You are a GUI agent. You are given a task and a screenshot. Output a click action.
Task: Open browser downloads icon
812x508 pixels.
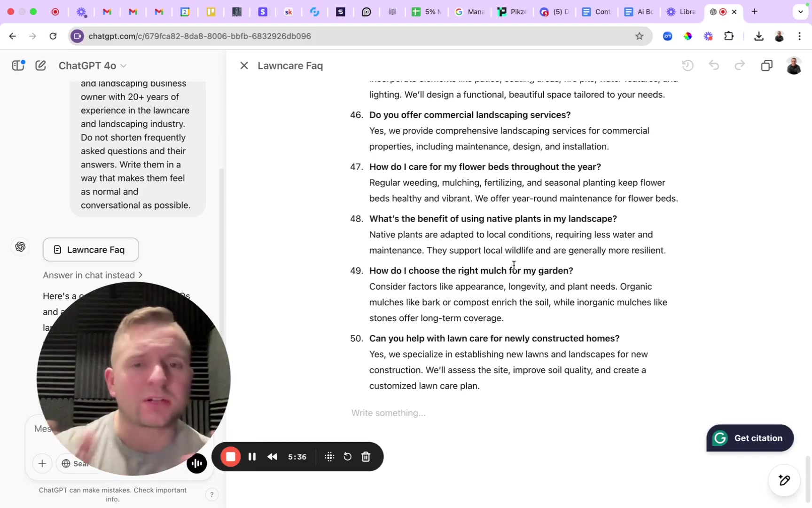pyautogui.click(x=758, y=36)
